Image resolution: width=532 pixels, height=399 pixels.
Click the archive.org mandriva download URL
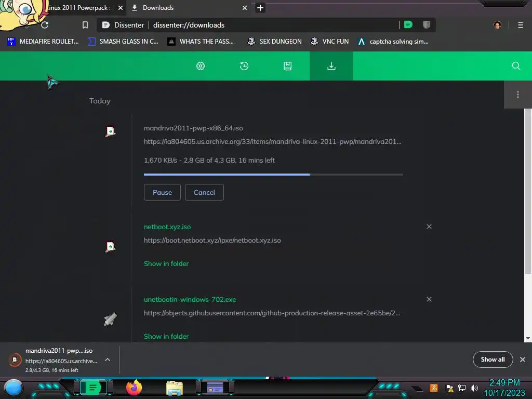[x=272, y=141]
